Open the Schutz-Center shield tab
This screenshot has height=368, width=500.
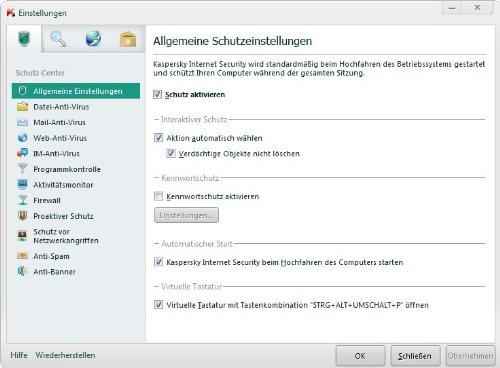(x=24, y=39)
